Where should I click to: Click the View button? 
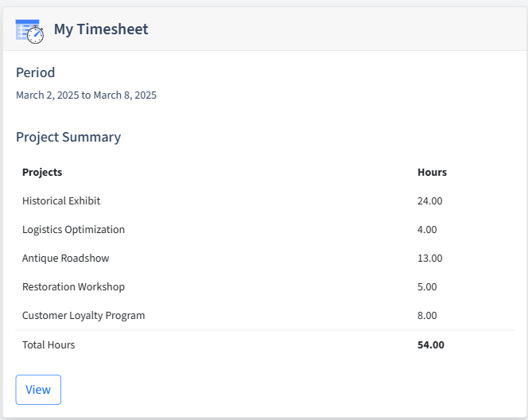[38, 390]
